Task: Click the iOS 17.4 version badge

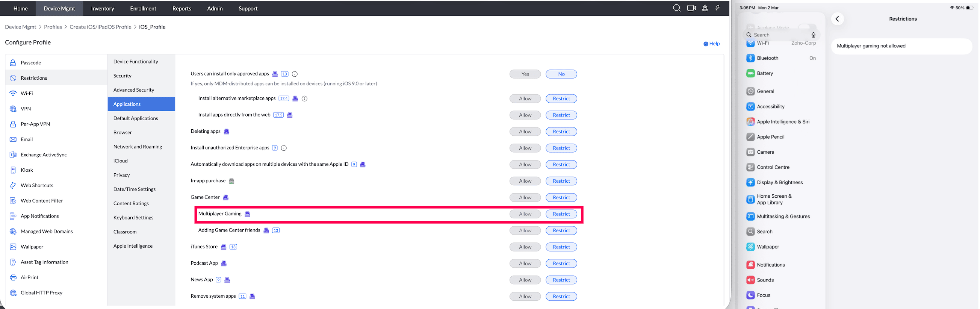Action: pyautogui.click(x=284, y=98)
